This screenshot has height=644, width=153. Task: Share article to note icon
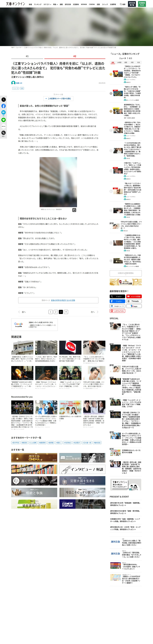(4, 126)
